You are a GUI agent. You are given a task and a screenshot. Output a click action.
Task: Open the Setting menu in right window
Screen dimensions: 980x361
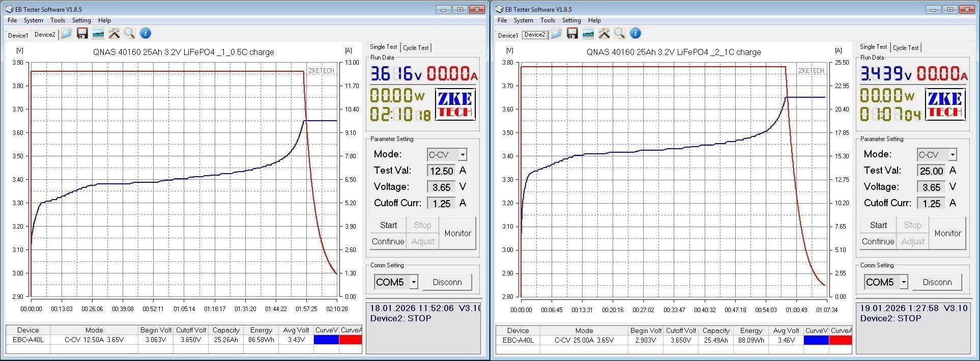click(571, 20)
